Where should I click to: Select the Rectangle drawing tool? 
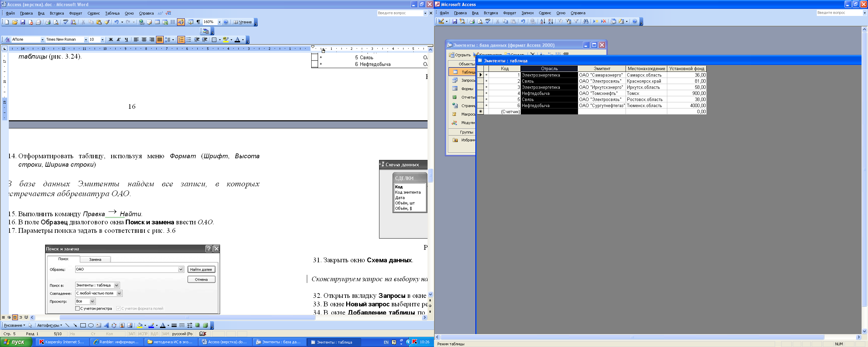coord(83,325)
